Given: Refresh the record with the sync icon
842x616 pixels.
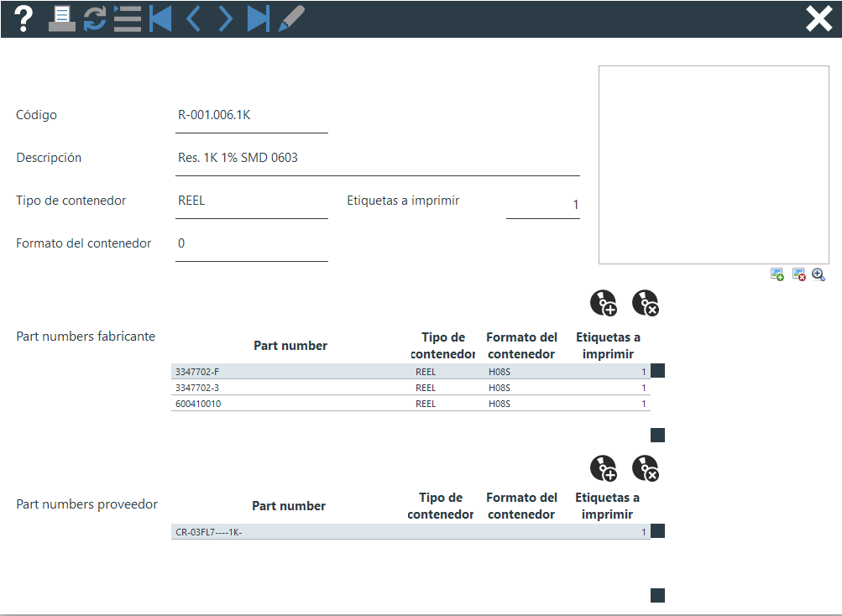Looking at the screenshot, I should [x=95, y=18].
